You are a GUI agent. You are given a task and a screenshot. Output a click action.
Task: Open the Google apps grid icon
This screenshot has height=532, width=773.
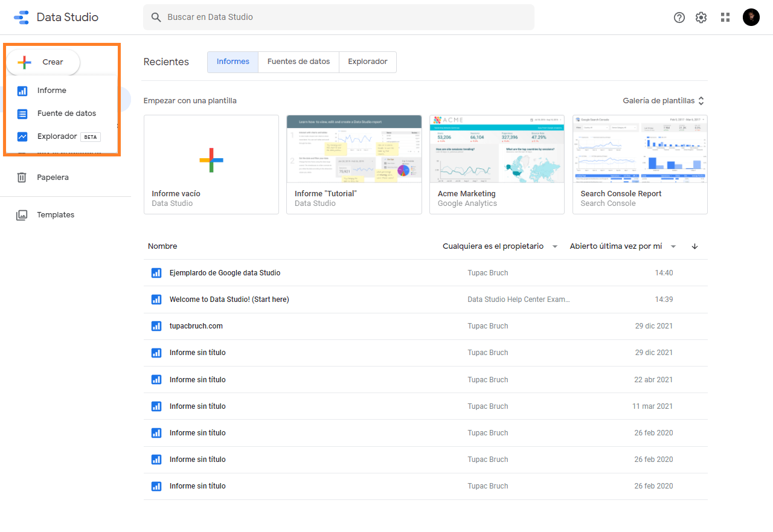tap(725, 18)
